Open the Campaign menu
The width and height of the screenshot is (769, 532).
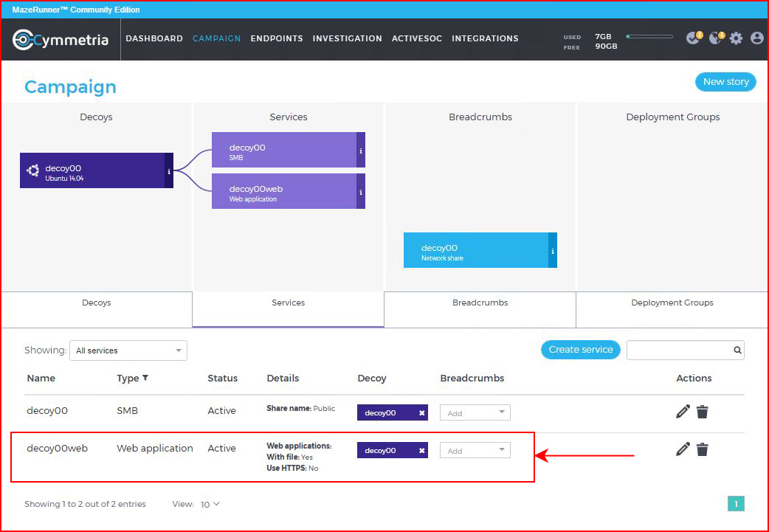[217, 38]
